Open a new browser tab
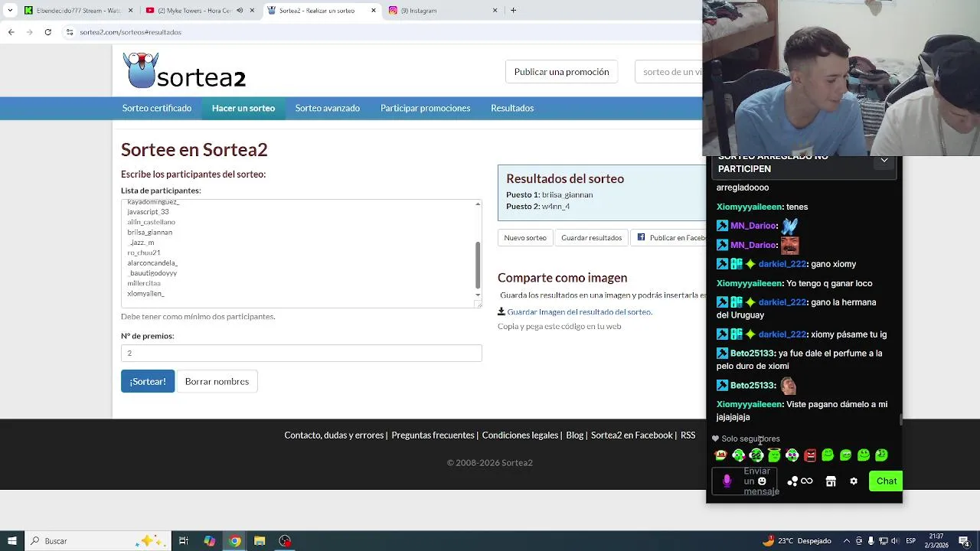This screenshot has height=551, width=980. coord(513,10)
